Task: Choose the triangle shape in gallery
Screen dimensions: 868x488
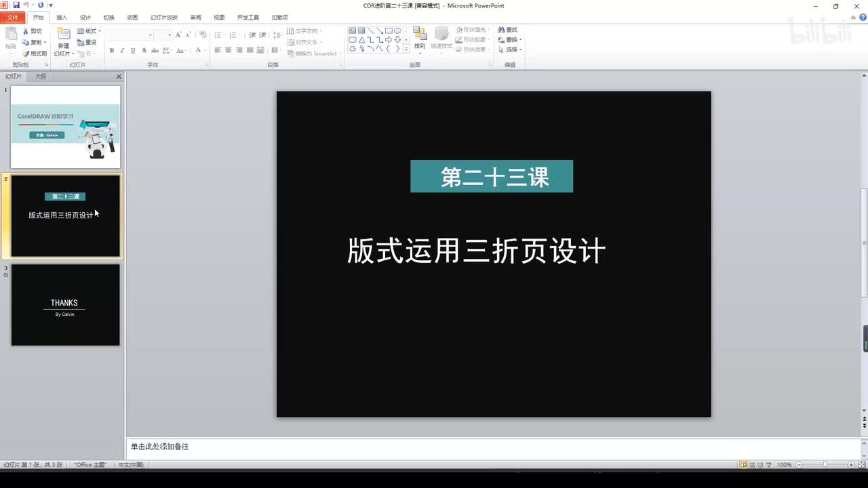Action: click(361, 39)
